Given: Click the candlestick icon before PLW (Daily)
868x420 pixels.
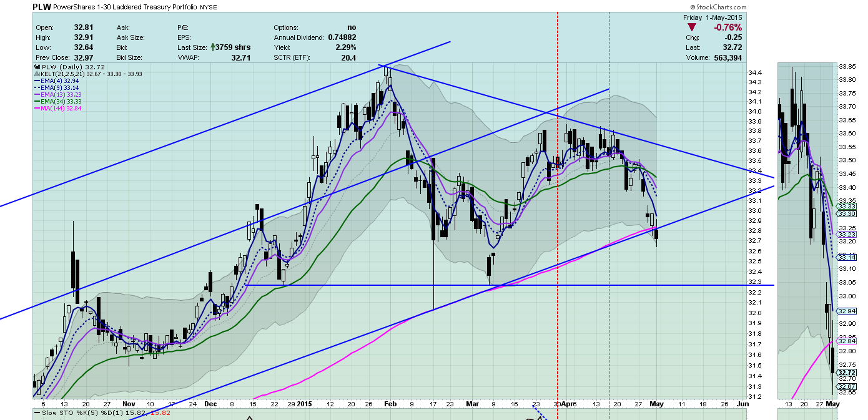Looking at the screenshot, I should pyautogui.click(x=36, y=67).
